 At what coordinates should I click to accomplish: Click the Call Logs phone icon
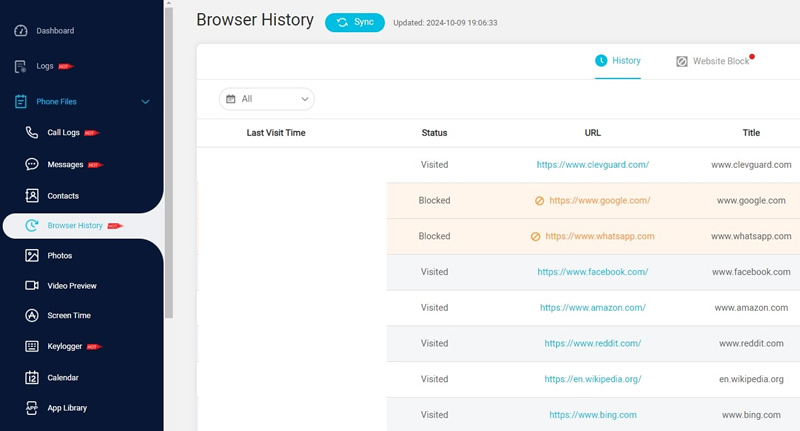32,133
